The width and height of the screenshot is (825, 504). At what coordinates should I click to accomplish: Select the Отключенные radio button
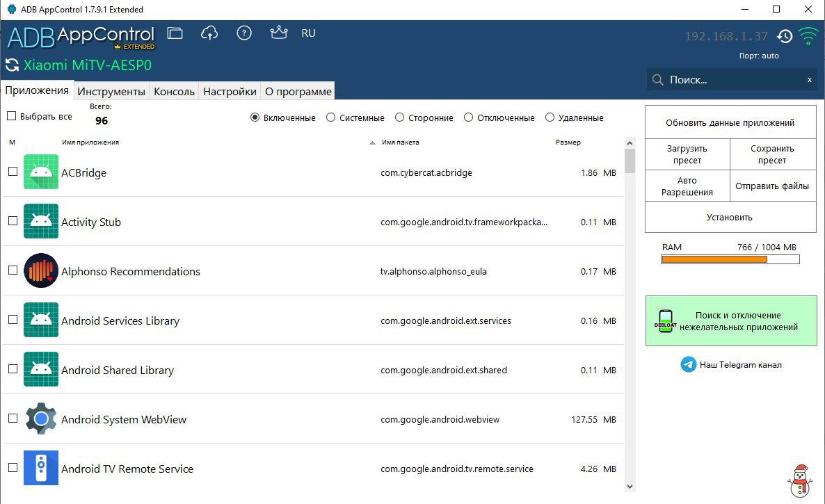point(468,117)
